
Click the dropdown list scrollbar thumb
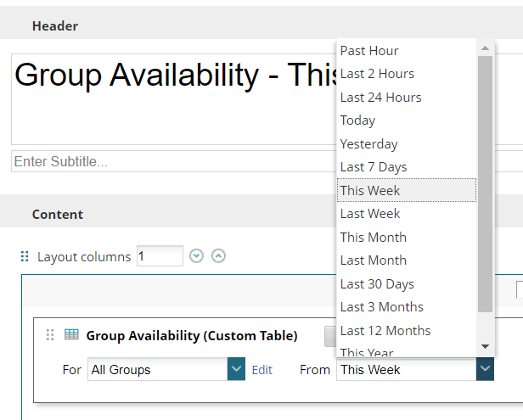(x=485, y=182)
